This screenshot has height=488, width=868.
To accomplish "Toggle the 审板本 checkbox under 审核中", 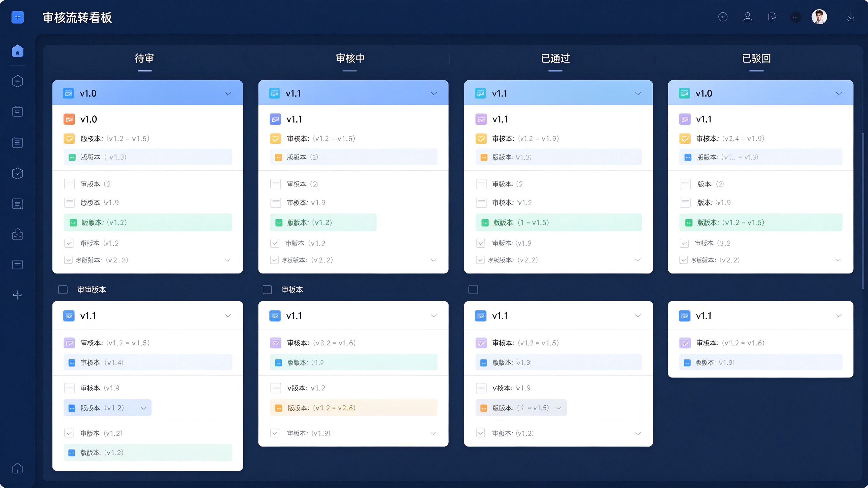I will point(267,290).
